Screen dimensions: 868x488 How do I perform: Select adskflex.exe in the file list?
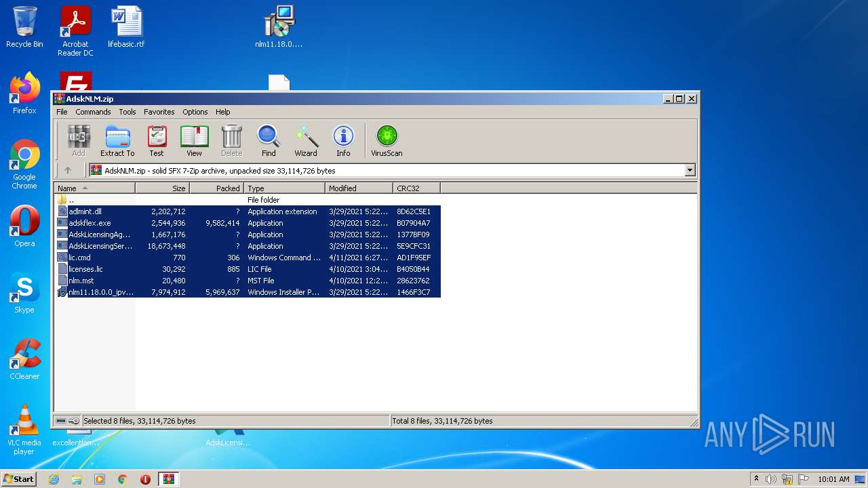coord(248,223)
